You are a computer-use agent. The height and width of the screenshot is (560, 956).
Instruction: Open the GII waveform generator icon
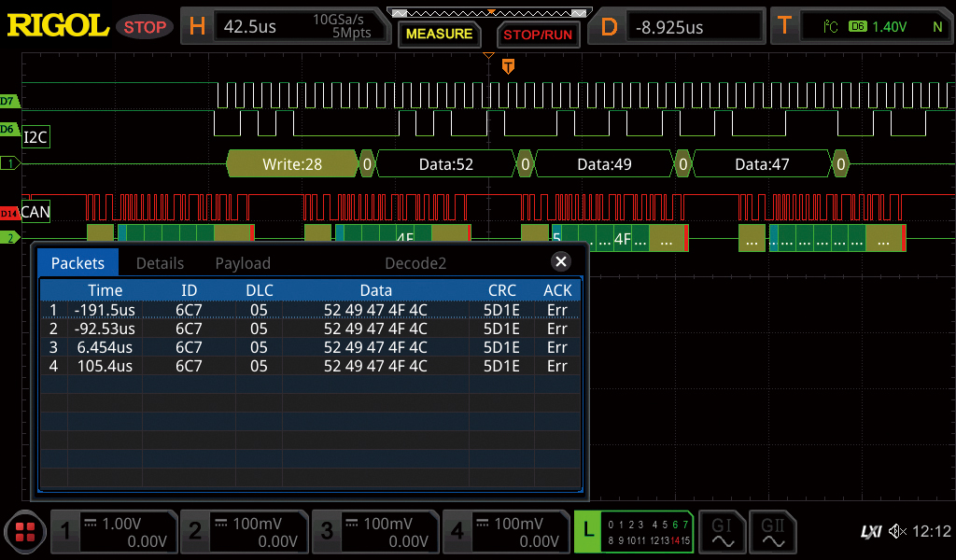(x=773, y=532)
